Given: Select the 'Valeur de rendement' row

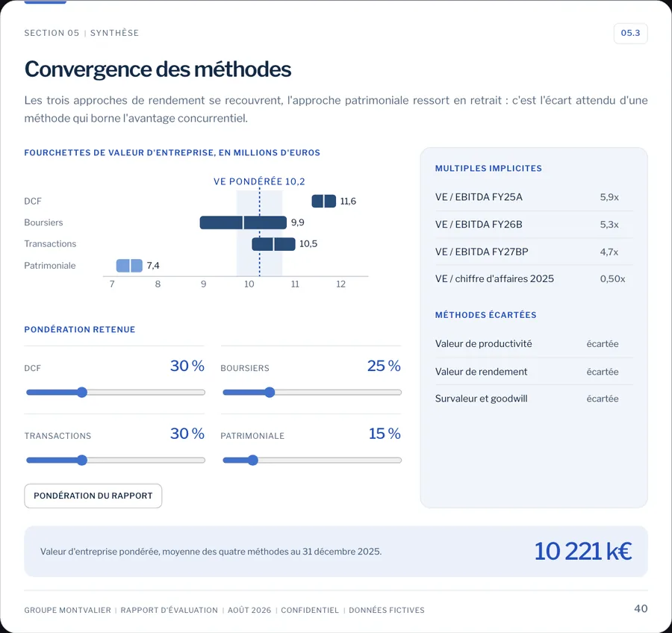Looking at the screenshot, I should click(x=534, y=372).
